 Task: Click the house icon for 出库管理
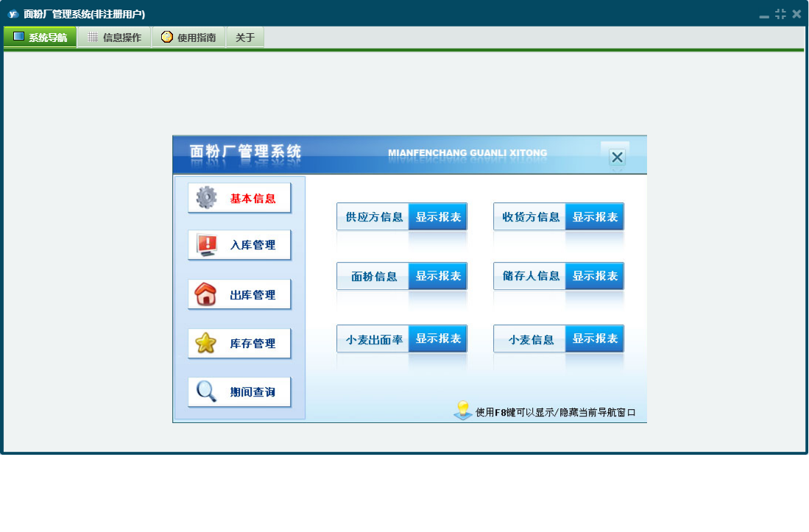pyautogui.click(x=205, y=294)
